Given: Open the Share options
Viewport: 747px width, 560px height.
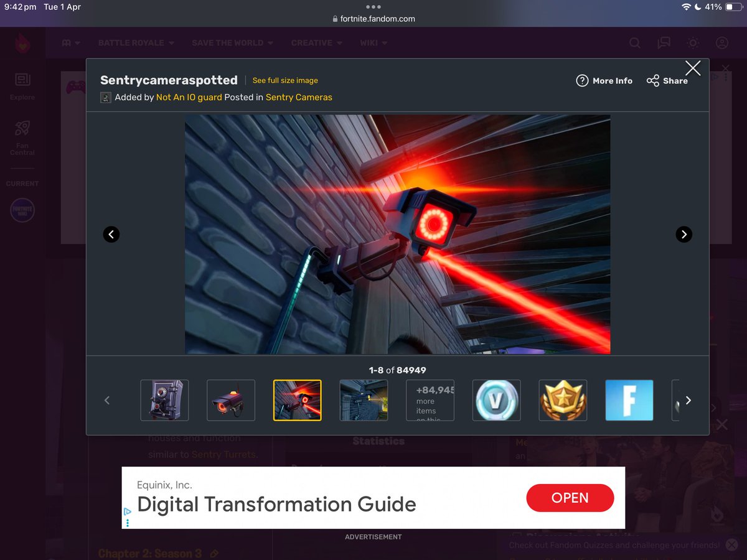Looking at the screenshot, I should pyautogui.click(x=667, y=81).
